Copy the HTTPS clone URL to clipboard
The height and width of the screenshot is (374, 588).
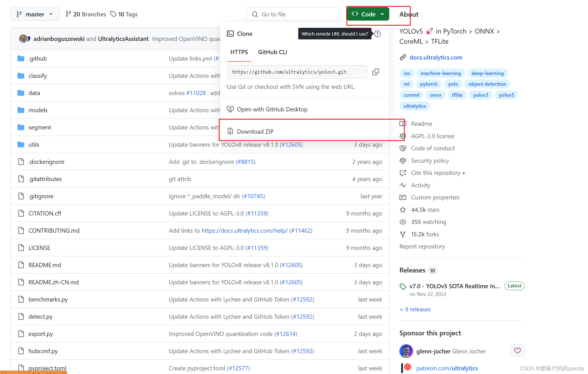click(375, 72)
